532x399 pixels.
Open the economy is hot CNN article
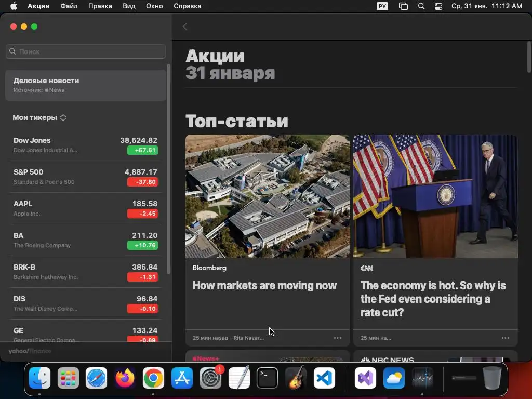(433, 299)
